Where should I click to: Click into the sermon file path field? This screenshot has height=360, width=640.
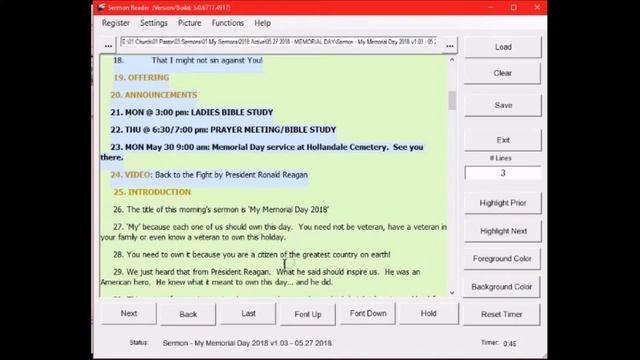point(279,42)
